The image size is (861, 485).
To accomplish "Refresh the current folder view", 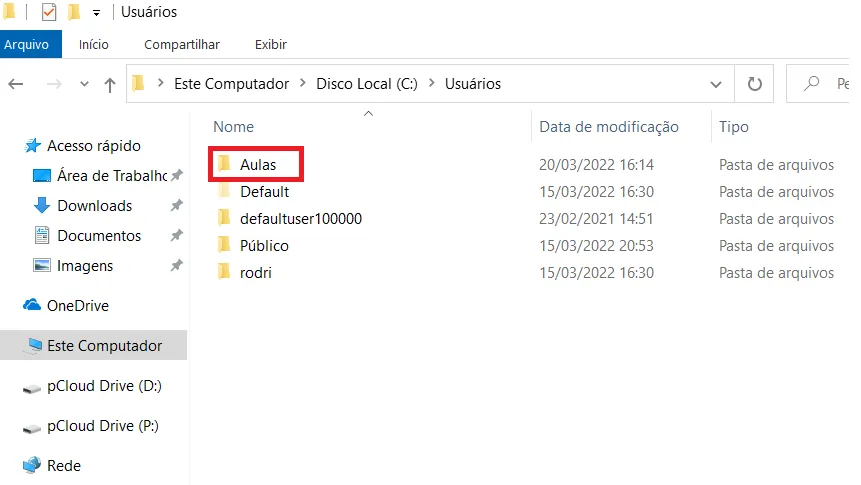I will 754,84.
